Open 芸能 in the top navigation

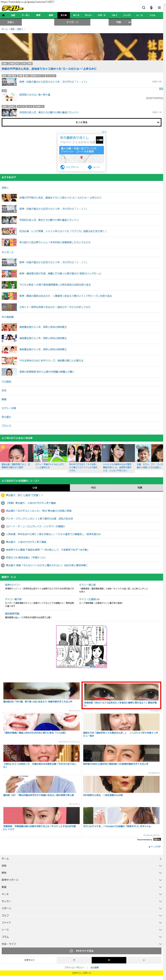(x=13, y=15)
